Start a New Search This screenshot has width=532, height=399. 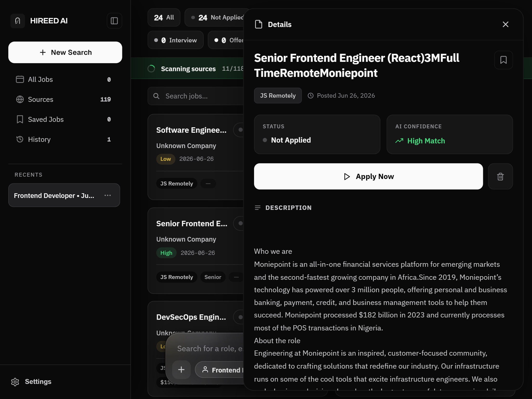[65, 52]
